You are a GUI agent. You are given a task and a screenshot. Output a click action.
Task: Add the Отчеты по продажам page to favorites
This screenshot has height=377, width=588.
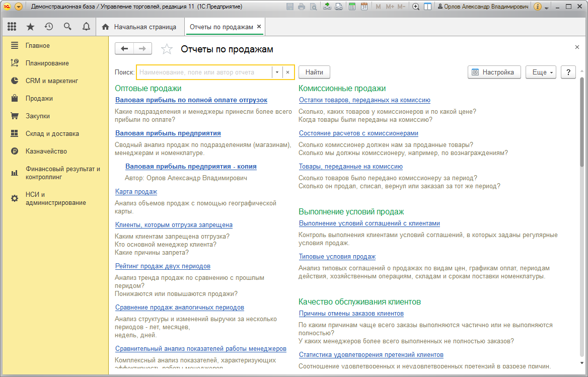[x=167, y=49]
